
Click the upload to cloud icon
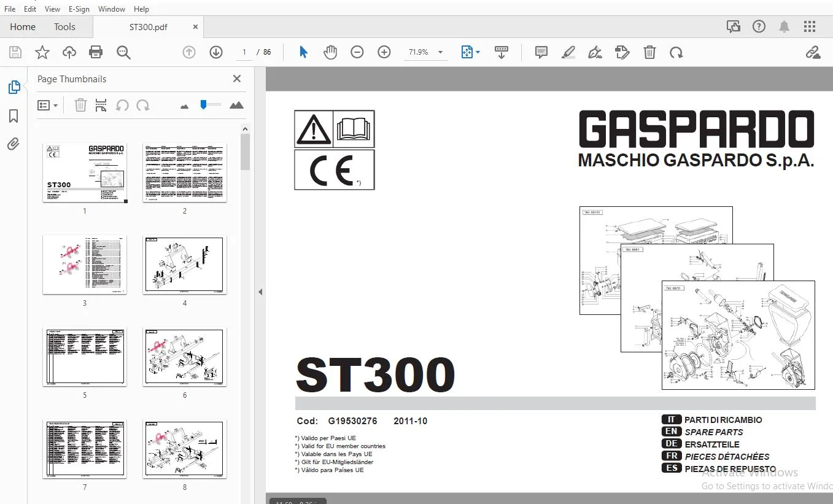coord(69,53)
